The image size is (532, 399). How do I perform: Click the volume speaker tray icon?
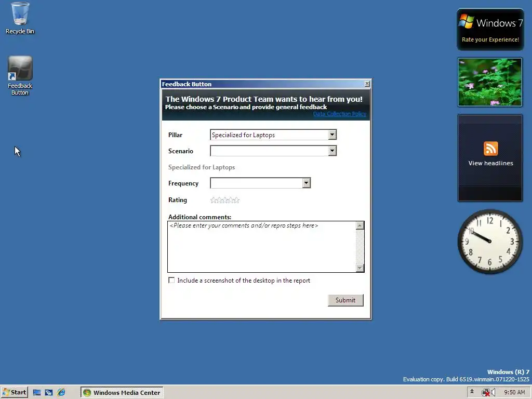tap(493, 393)
